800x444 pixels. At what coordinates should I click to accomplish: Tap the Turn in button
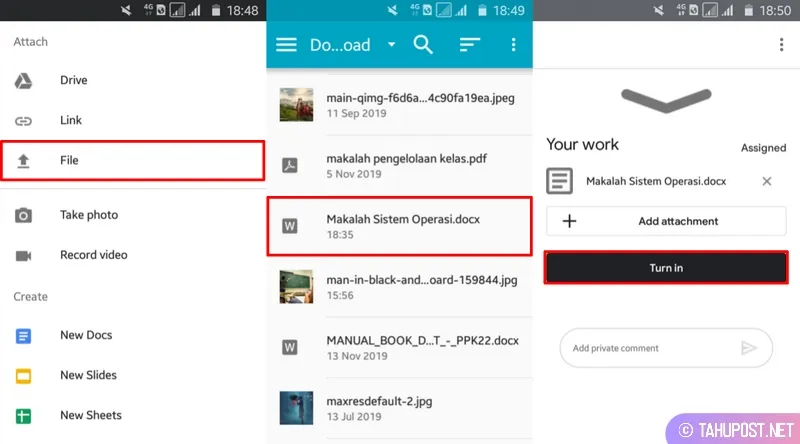[x=666, y=268]
